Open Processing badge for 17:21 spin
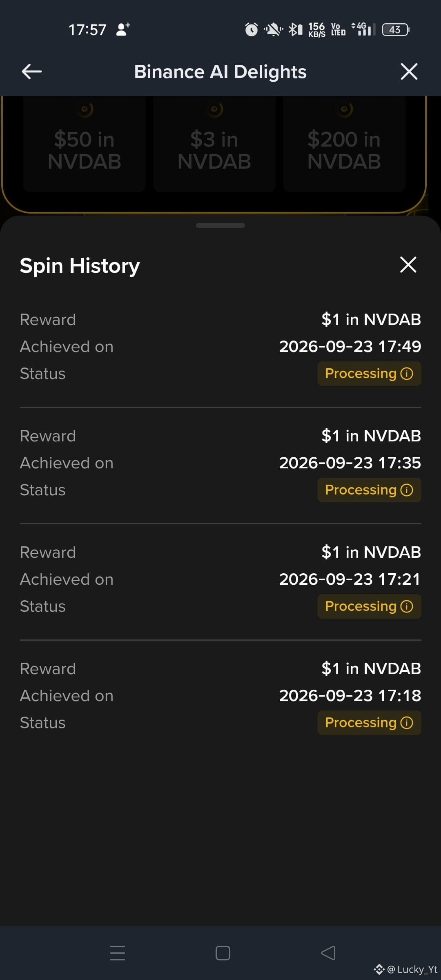The width and height of the screenshot is (441, 980). click(369, 606)
